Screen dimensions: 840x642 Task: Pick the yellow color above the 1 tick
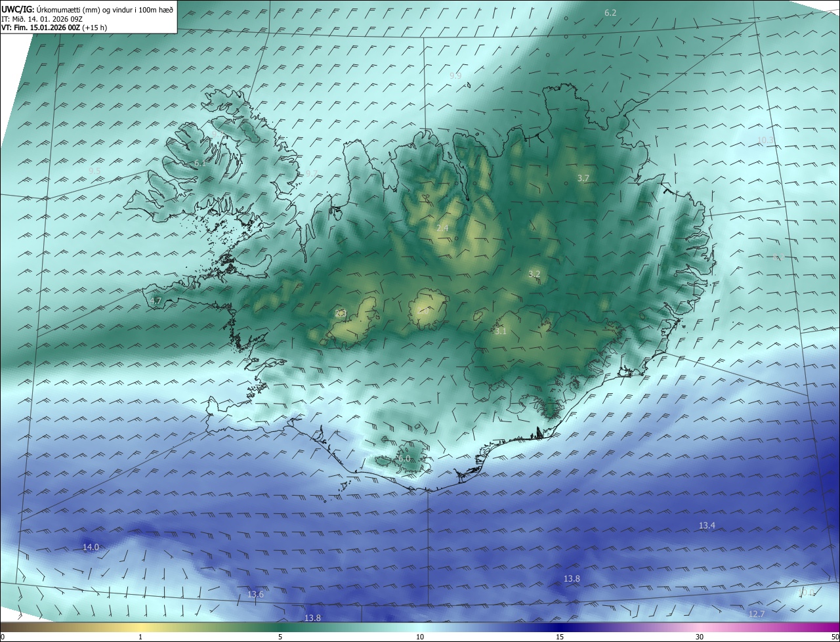140,627
